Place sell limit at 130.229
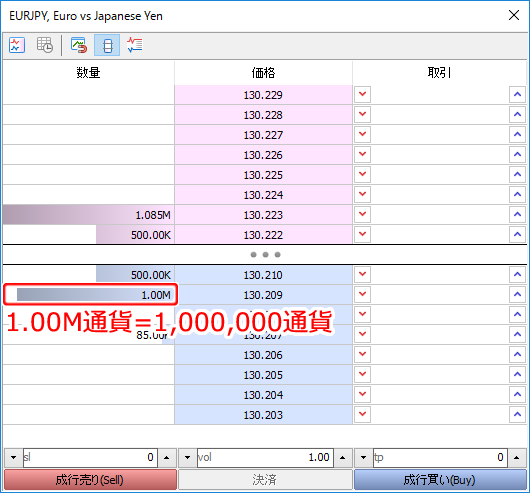Viewport: 530px width, 493px height. point(363,94)
